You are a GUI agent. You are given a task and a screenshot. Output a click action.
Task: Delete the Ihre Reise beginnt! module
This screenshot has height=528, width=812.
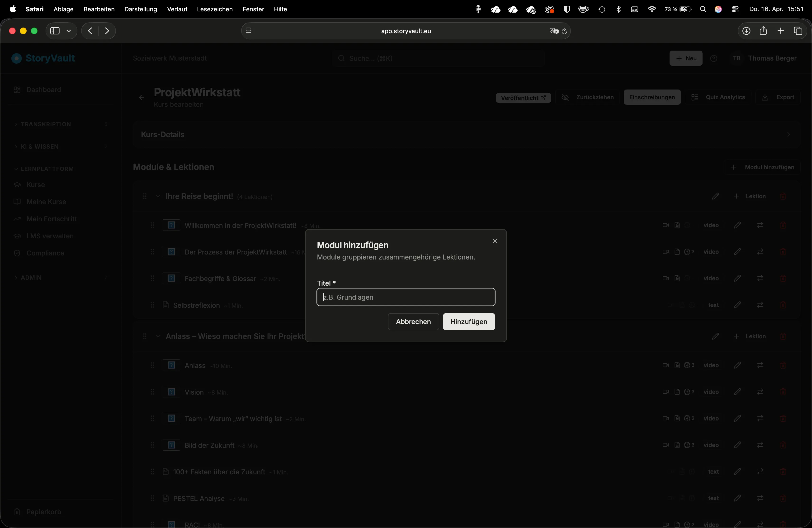[x=783, y=196]
